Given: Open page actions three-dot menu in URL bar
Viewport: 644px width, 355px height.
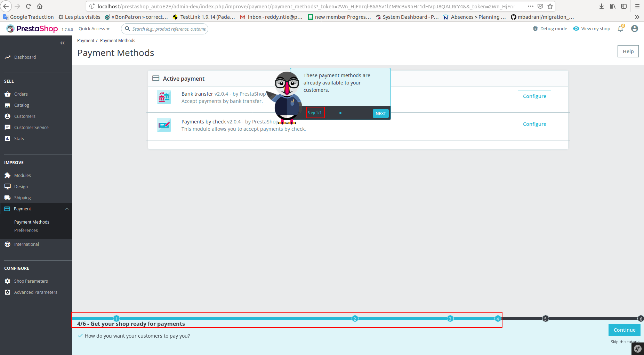Looking at the screenshot, I should (x=531, y=6).
